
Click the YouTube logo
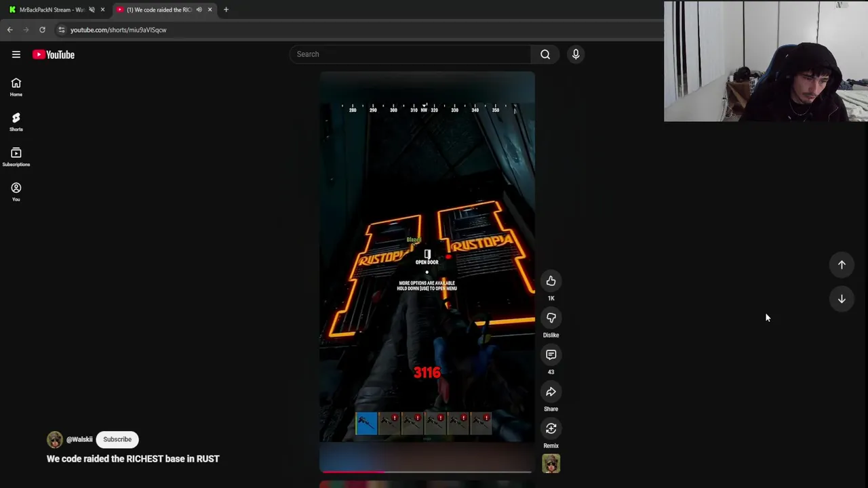(54, 55)
